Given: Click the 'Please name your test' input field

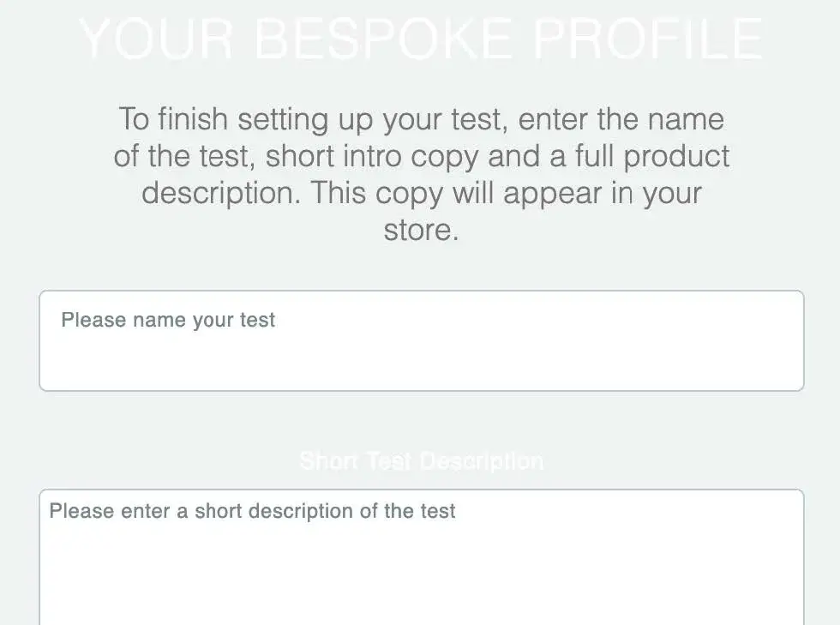Looking at the screenshot, I should click(x=420, y=340).
